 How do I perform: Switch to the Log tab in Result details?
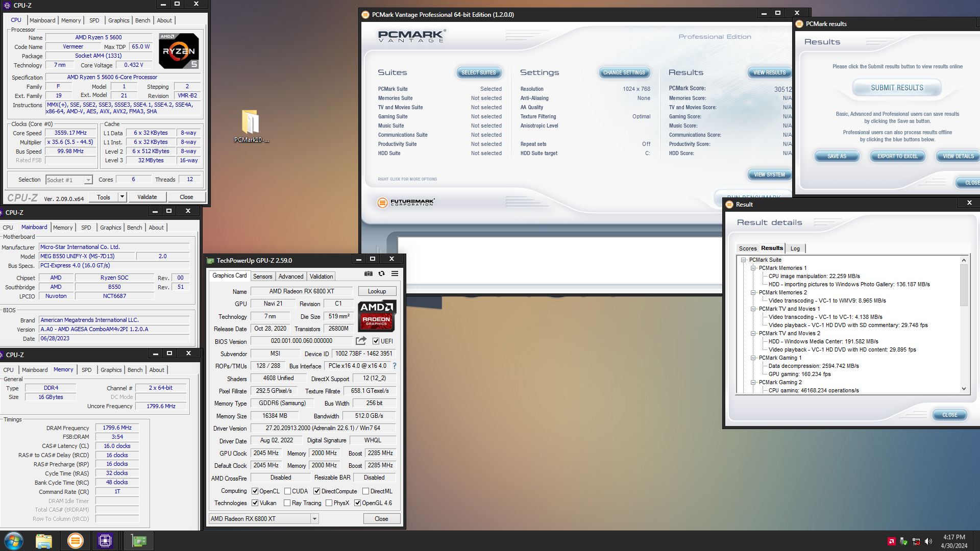(x=795, y=249)
